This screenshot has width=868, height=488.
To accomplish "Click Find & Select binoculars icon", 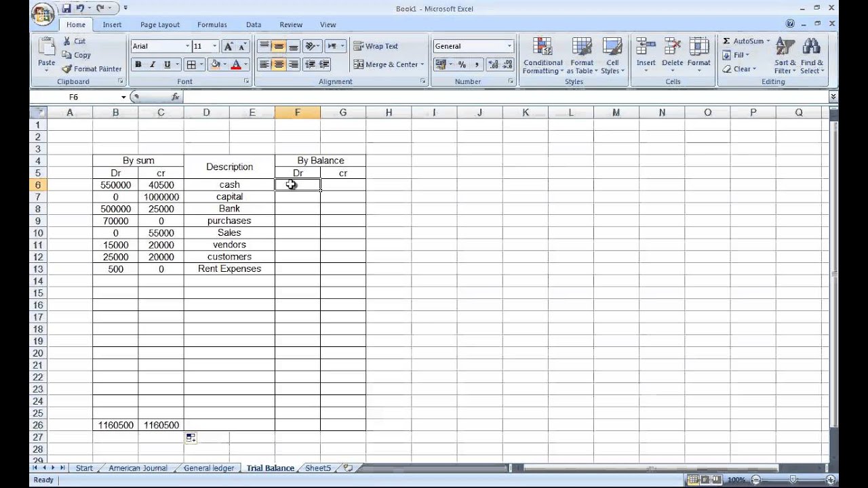I will pos(811,47).
